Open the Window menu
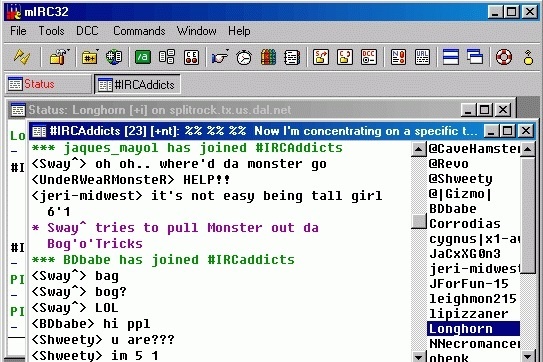543x362 pixels. (197, 31)
